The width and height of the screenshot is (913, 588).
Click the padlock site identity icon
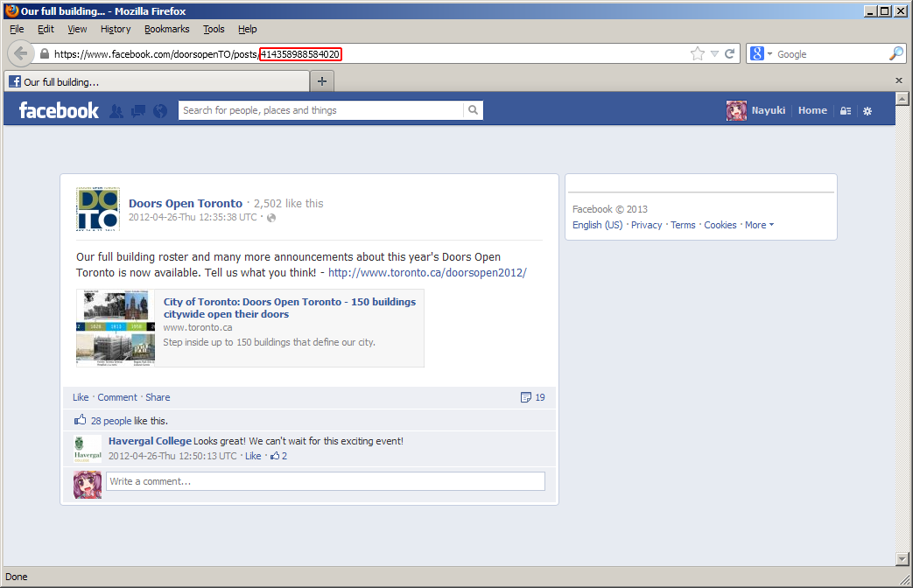point(45,54)
